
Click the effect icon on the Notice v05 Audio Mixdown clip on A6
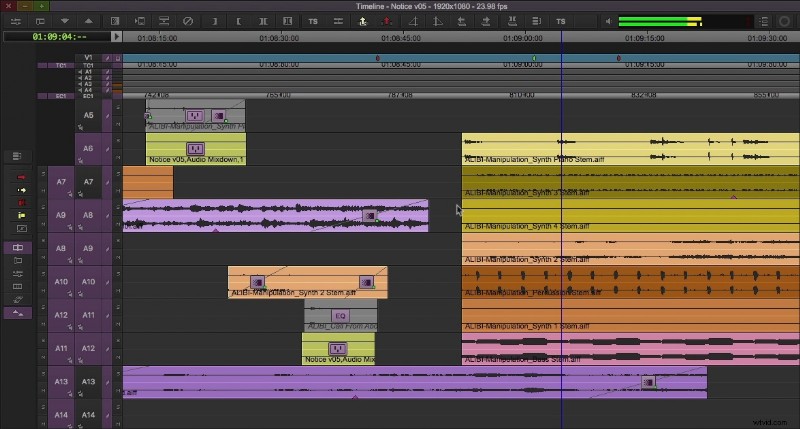point(195,148)
